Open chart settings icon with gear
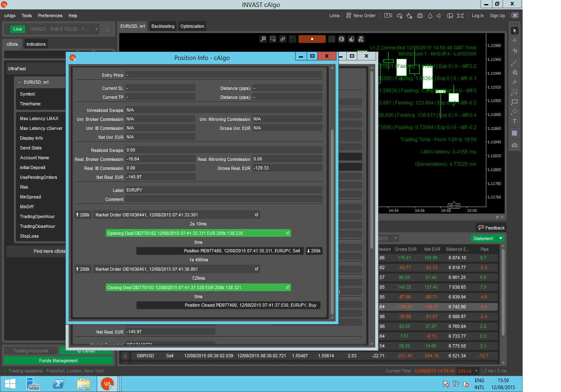The width and height of the screenshot is (561, 392). 273,39
